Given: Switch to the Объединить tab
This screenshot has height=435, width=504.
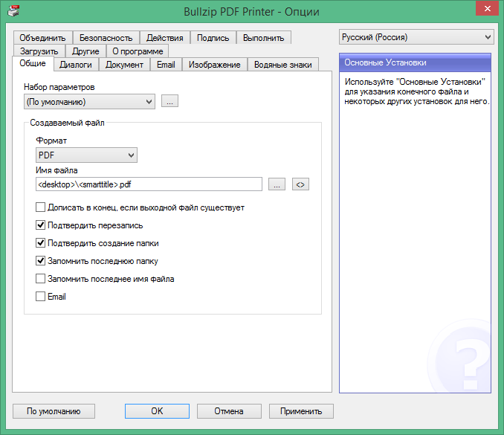Looking at the screenshot, I should [x=43, y=38].
